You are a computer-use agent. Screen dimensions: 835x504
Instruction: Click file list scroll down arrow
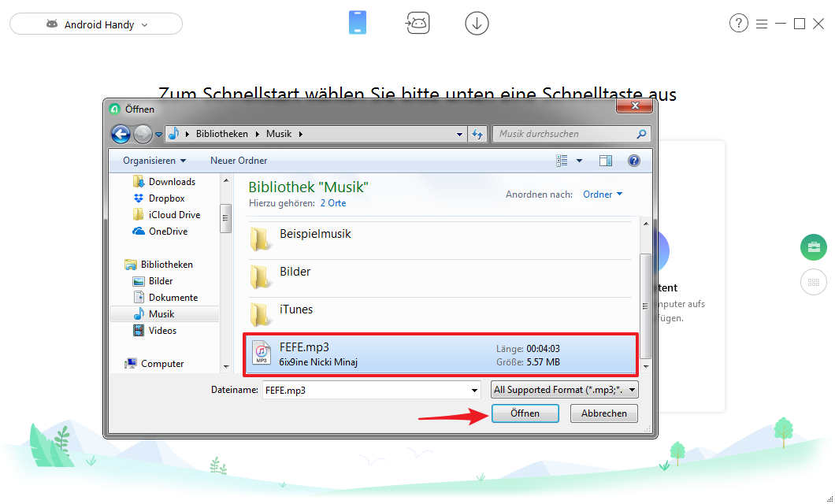coord(645,366)
